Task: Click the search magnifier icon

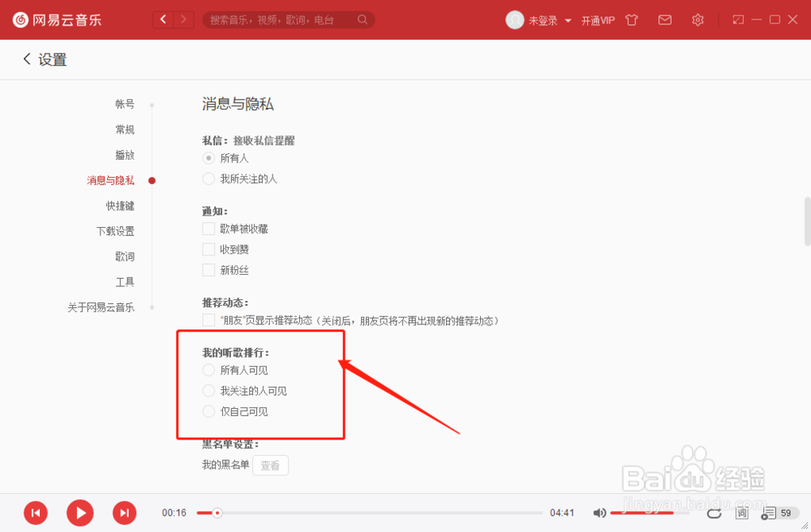Action: [x=363, y=19]
